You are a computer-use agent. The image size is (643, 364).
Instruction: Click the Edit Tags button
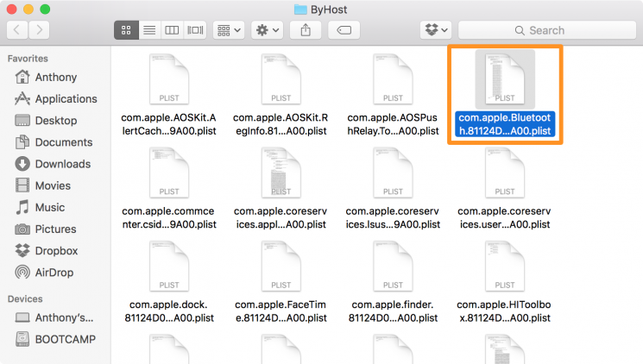point(344,30)
